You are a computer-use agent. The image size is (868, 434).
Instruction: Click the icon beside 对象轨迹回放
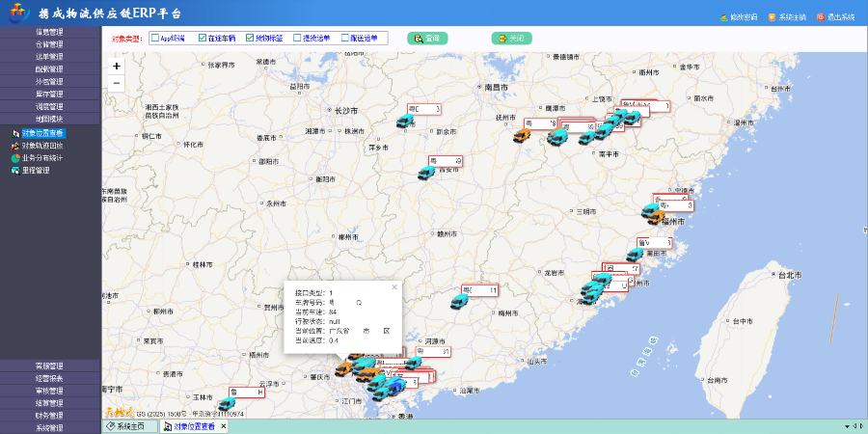[x=15, y=146]
